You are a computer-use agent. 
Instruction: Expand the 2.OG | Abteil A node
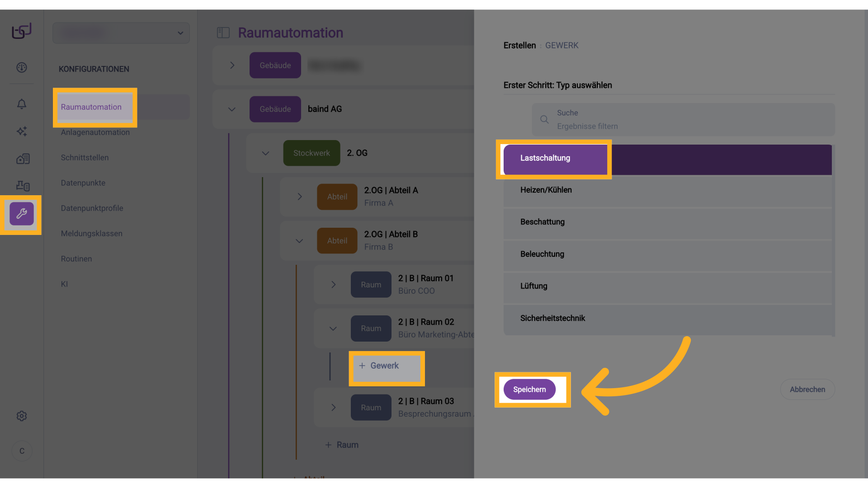pos(299,197)
